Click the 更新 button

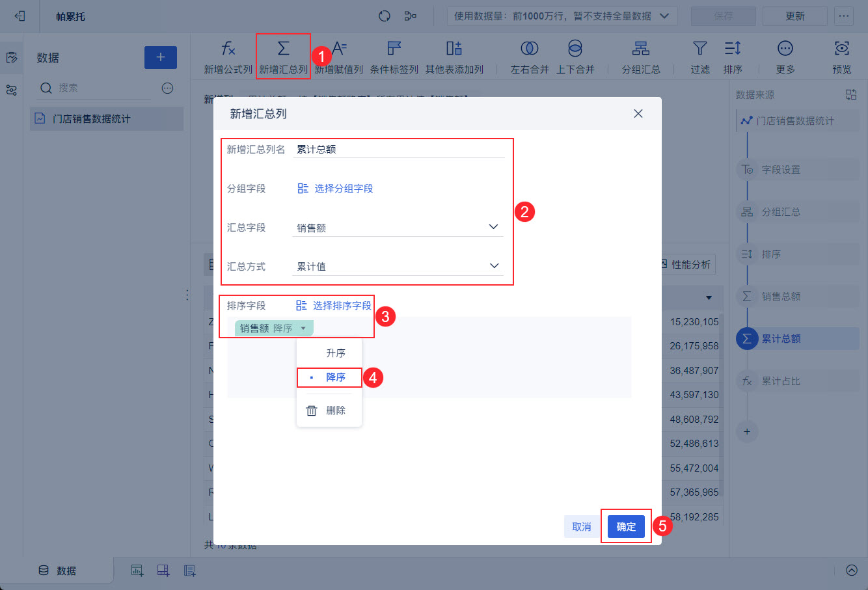(795, 16)
